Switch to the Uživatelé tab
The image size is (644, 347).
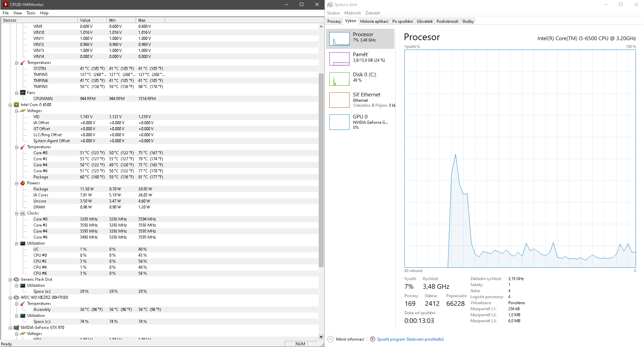tap(425, 21)
